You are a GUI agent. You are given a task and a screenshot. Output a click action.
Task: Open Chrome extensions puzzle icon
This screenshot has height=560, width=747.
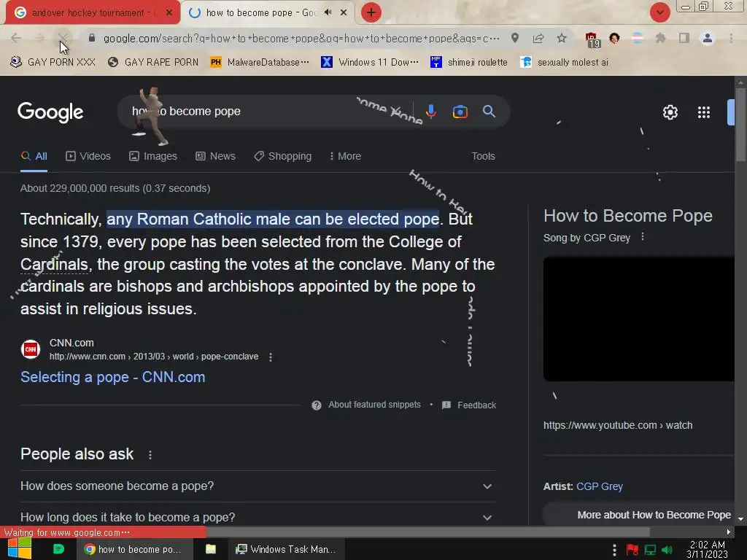click(x=660, y=38)
